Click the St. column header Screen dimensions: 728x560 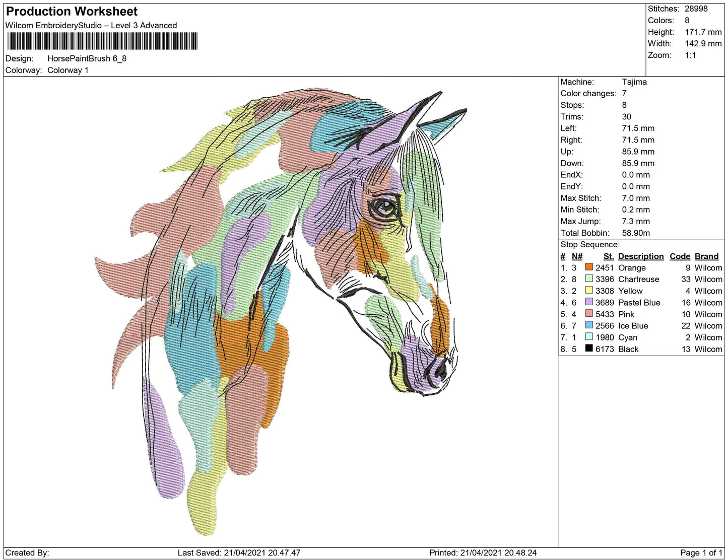[608, 256]
